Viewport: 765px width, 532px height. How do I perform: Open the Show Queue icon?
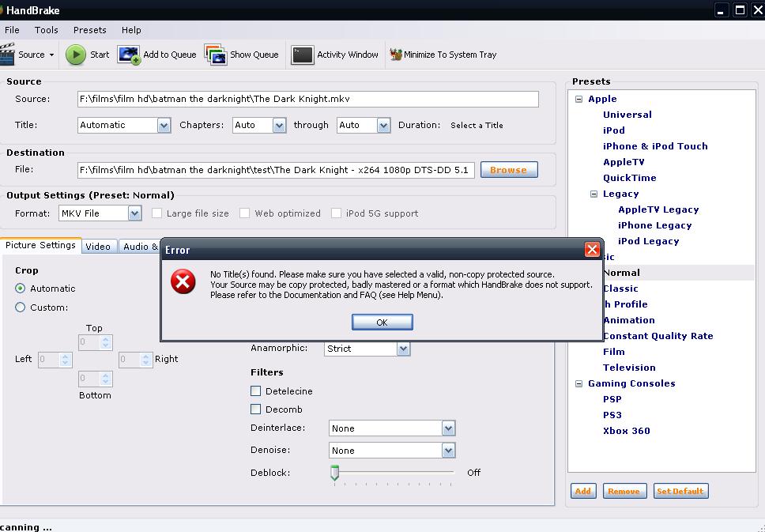point(215,55)
